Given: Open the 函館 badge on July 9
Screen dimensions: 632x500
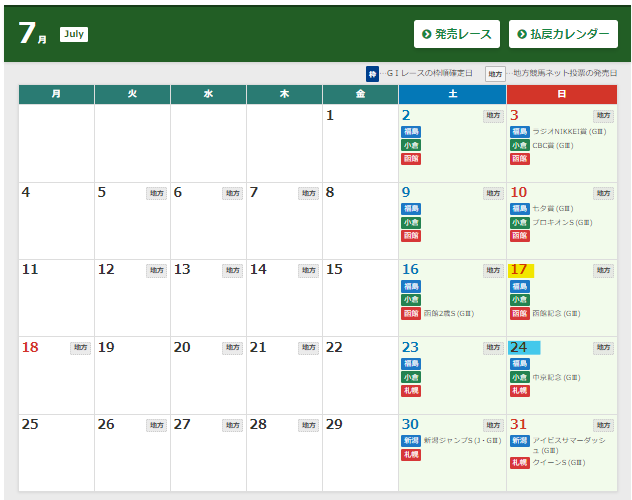Looking at the screenshot, I should pos(411,236).
